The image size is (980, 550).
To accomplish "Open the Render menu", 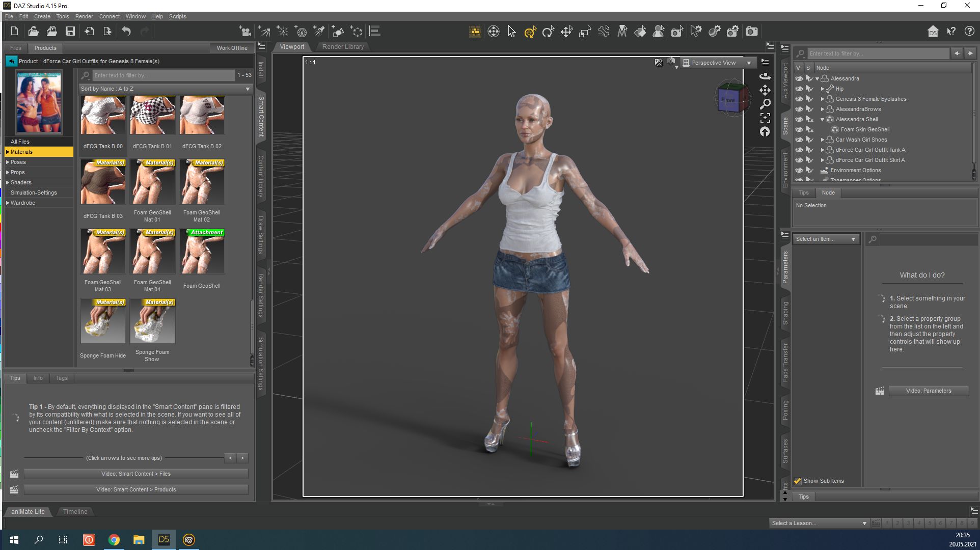I will pos(84,16).
